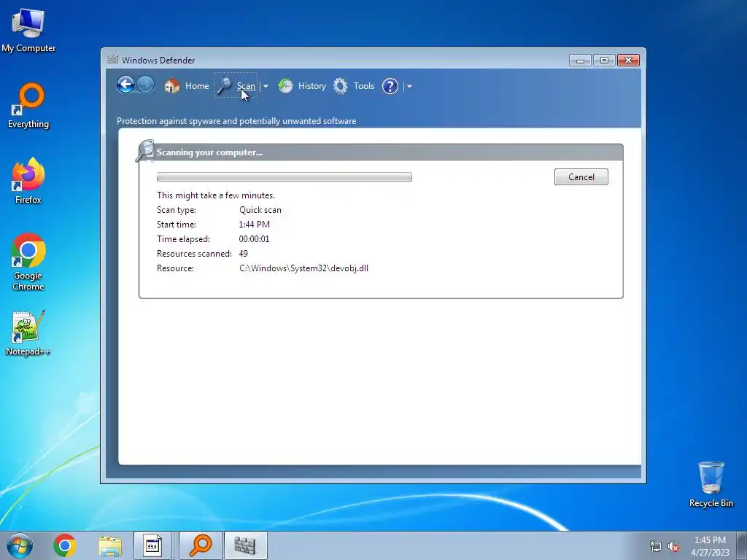This screenshot has width=747, height=560.
Task: Cancel the running scan
Action: point(581,176)
